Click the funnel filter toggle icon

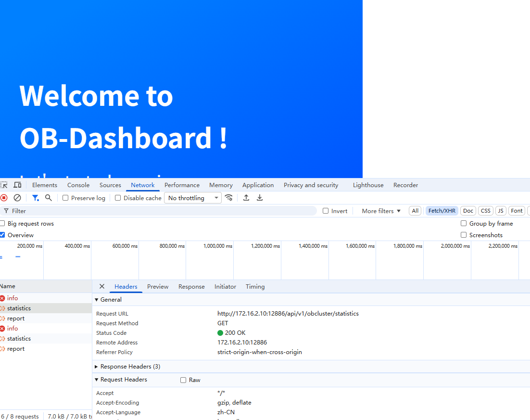(35, 198)
